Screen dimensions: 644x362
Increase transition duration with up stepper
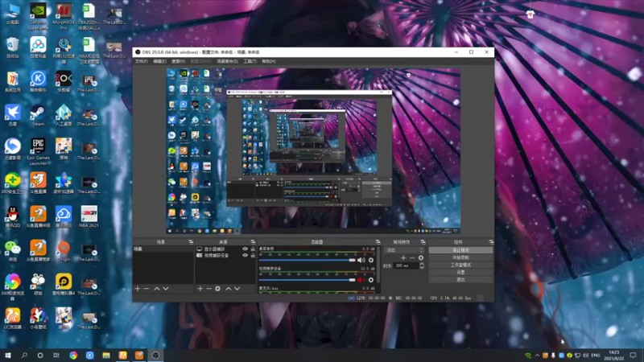tap(422, 265)
